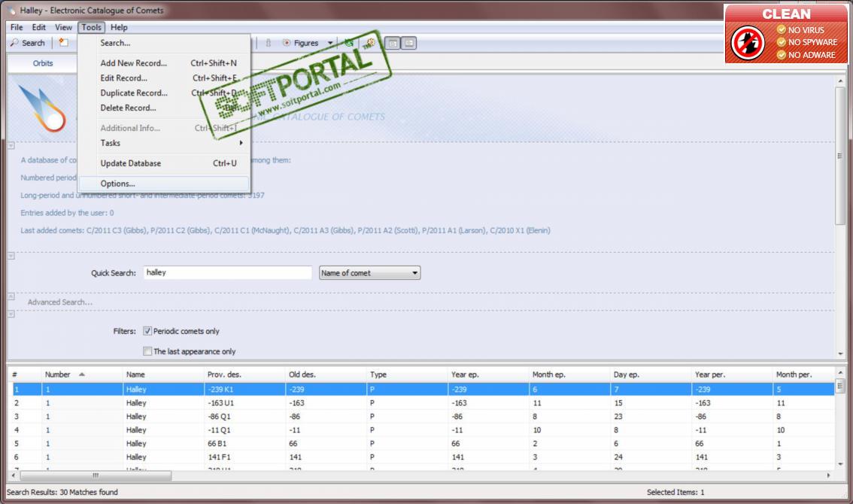The width and height of the screenshot is (853, 504).
Task: Open the Figures dropdown arrow
Action: [329, 43]
